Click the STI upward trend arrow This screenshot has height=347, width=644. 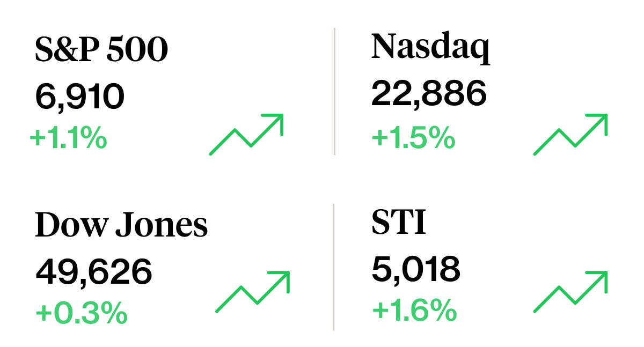pyautogui.click(x=570, y=291)
